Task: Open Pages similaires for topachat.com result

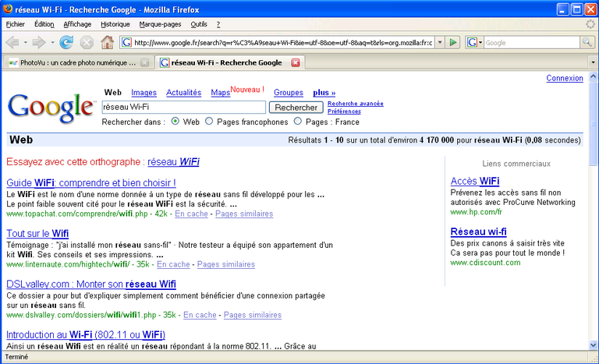Action: point(244,214)
